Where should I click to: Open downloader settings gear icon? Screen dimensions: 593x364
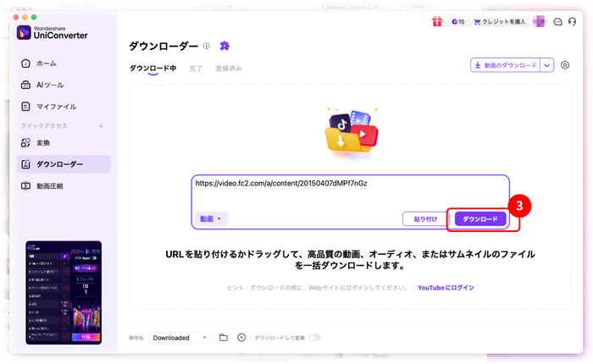[x=565, y=65]
